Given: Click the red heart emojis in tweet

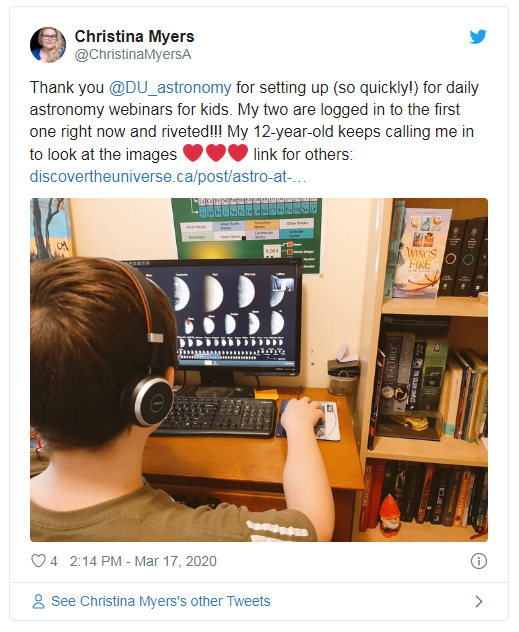Looking at the screenshot, I should (x=216, y=154).
